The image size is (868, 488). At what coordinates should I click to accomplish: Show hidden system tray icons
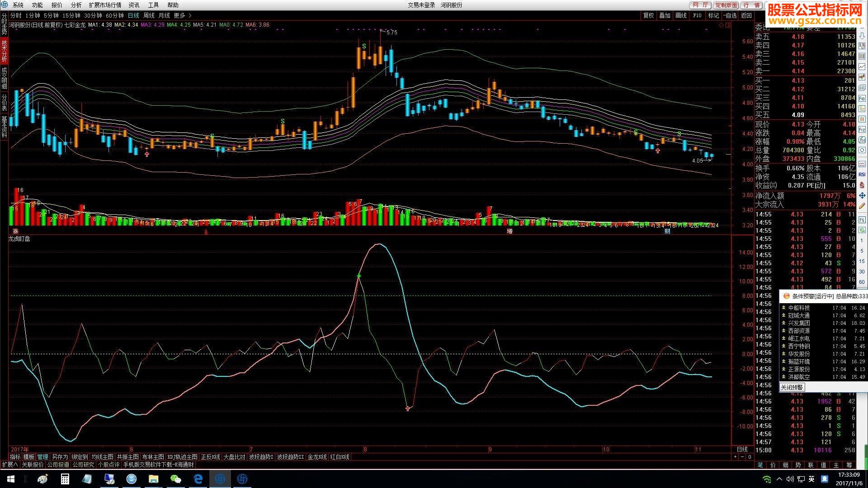(x=779, y=479)
